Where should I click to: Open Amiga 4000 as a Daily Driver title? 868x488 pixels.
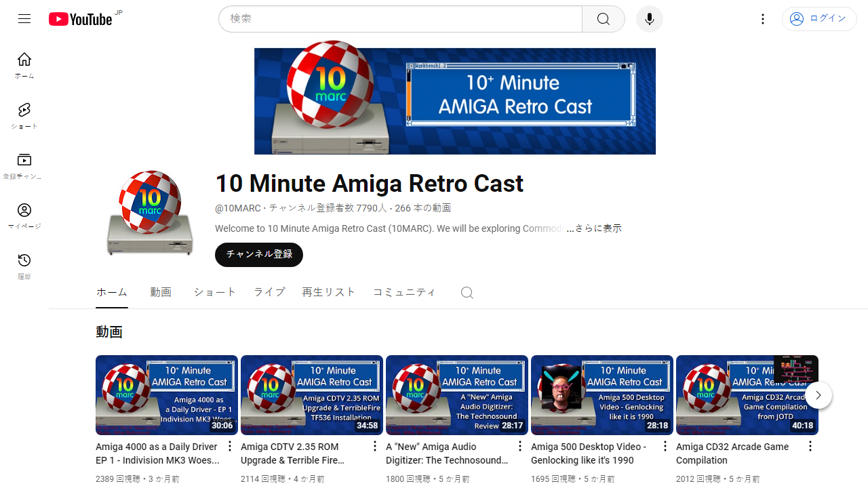[x=157, y=453]
